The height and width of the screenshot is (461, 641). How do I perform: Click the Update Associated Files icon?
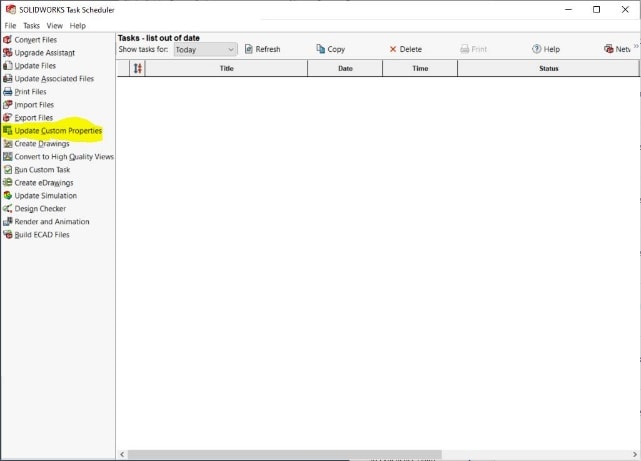click(x=7, y=78)
